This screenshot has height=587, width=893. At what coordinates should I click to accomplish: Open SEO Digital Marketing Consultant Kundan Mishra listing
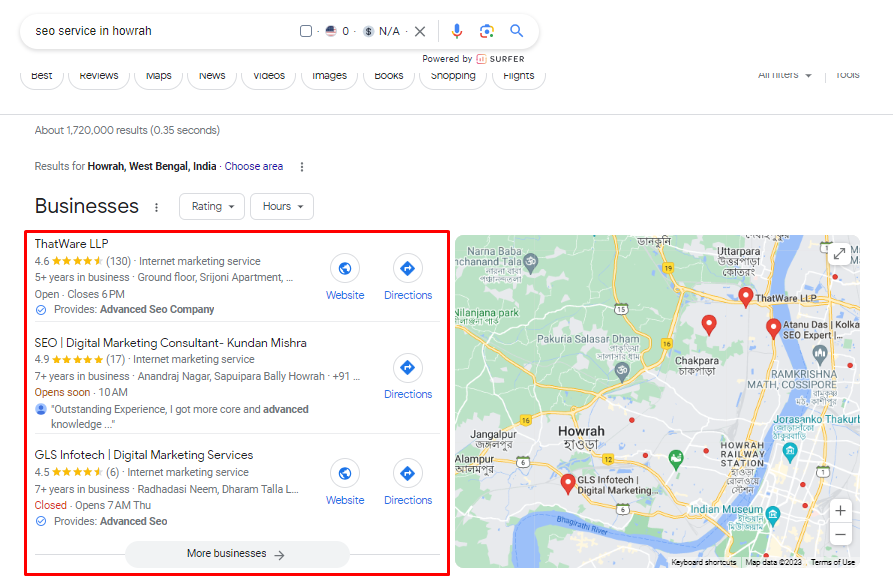point(170,343)
